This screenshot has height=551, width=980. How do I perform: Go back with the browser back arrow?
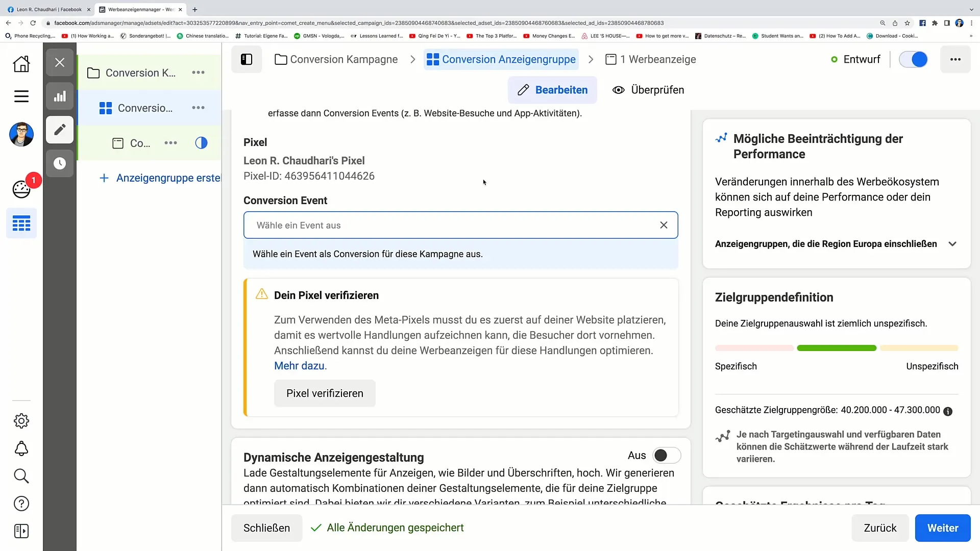(8, 23)
